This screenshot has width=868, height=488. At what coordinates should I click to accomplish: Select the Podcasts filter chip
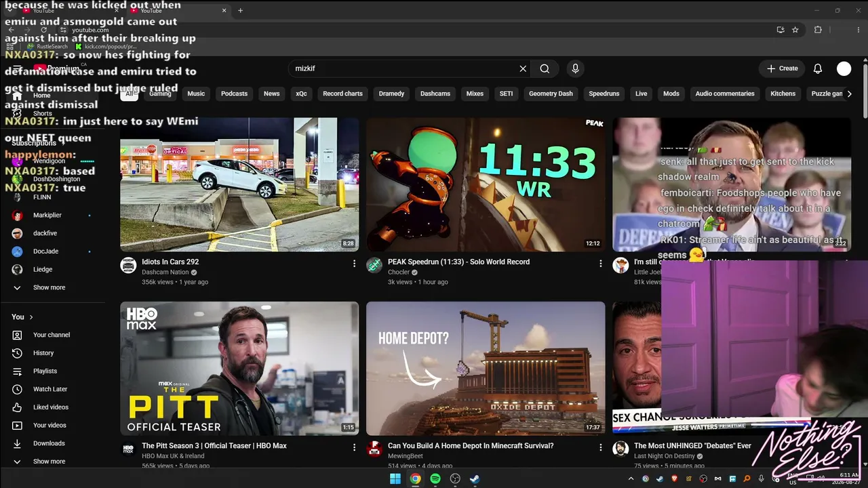coord(234,94)
